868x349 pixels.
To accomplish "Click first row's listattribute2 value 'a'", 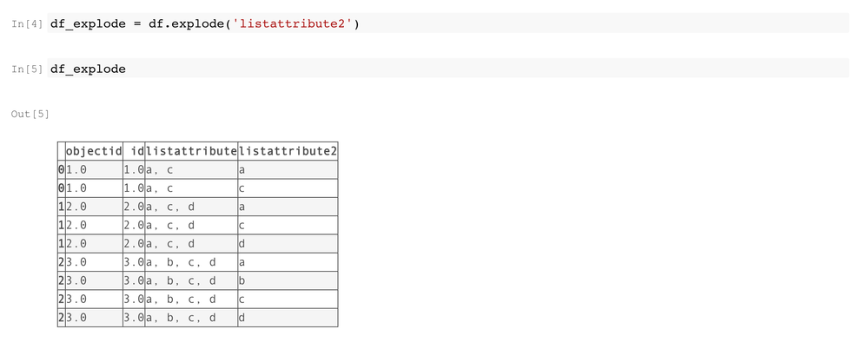I will tap(242, 169).
